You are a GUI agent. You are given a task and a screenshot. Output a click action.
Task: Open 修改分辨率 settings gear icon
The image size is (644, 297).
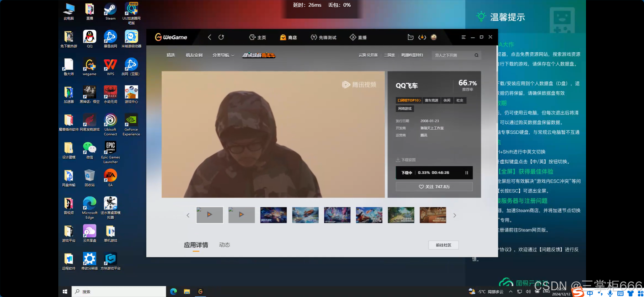90,261
